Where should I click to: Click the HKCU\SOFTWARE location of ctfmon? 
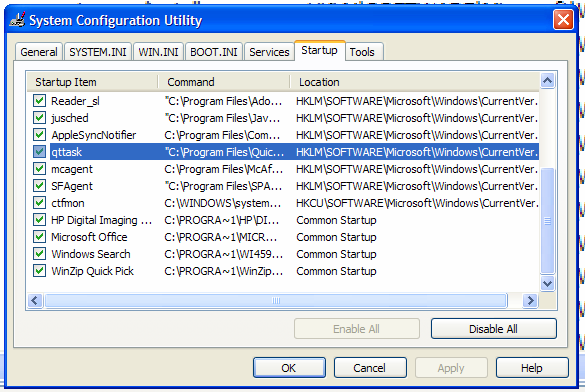[417, 203]
